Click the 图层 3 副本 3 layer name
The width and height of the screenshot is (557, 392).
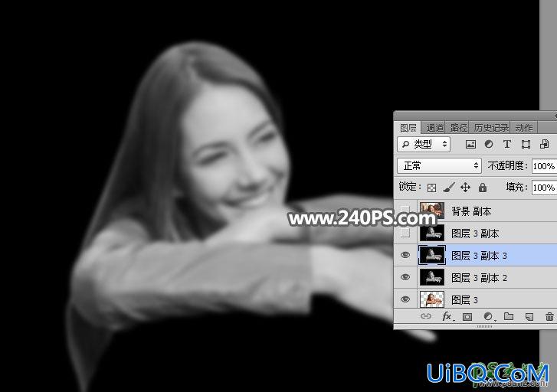point(479,256)
